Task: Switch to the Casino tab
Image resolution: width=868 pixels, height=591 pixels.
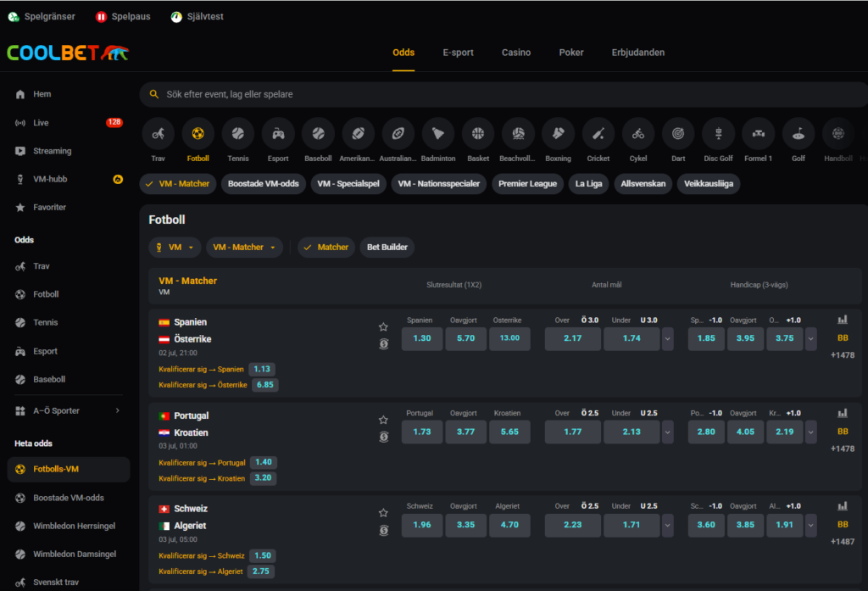Action: (516, 53)
